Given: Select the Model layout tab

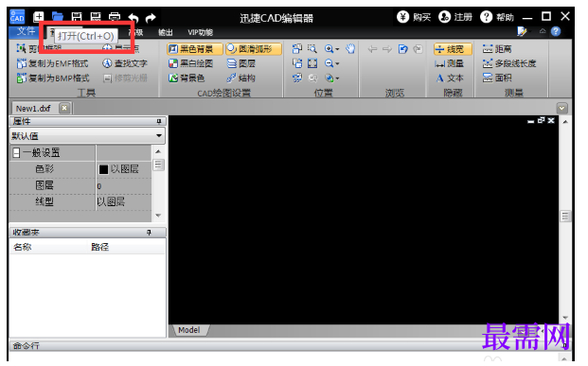Looking at the screenshot, I should 189,330.
